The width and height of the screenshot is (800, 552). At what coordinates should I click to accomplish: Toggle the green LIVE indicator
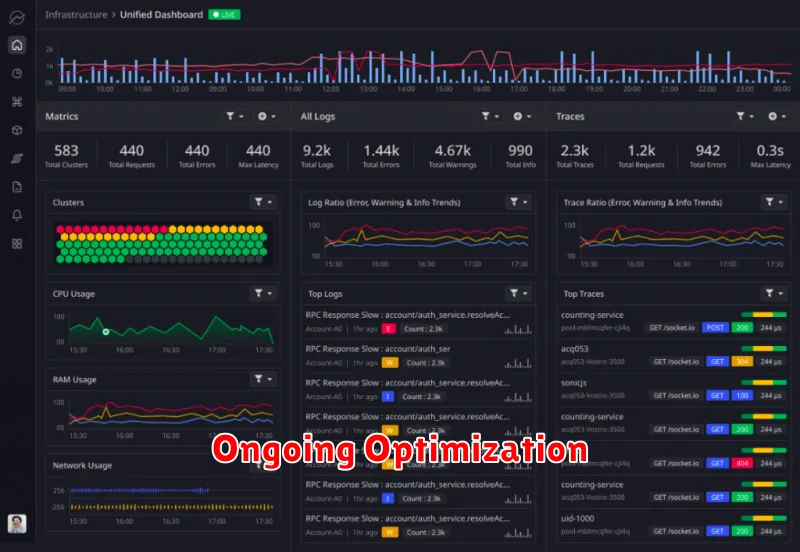coord(225,15)
